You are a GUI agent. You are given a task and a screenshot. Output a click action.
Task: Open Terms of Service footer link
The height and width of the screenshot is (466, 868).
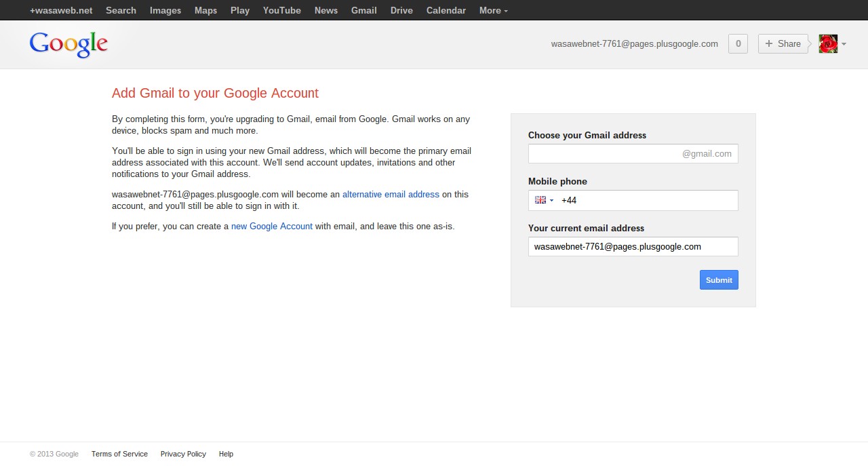click(x=119, y=454)
